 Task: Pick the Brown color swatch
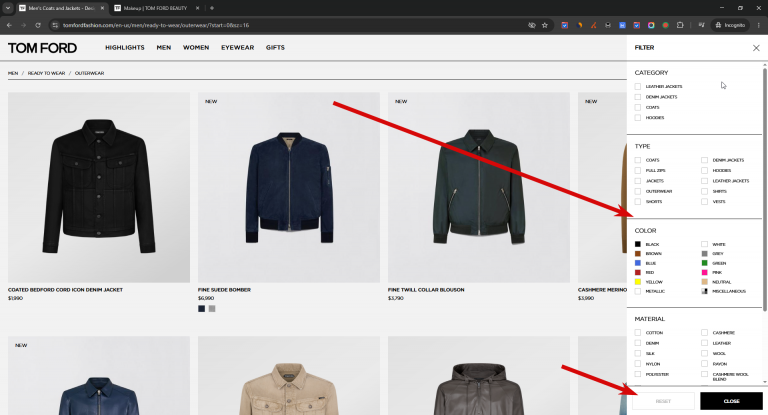click(x=638, y=253)
